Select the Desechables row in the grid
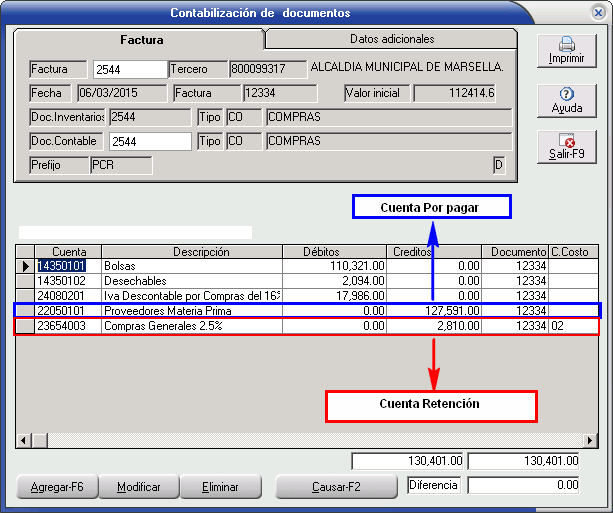613x513 pixels. coord(190,282)
